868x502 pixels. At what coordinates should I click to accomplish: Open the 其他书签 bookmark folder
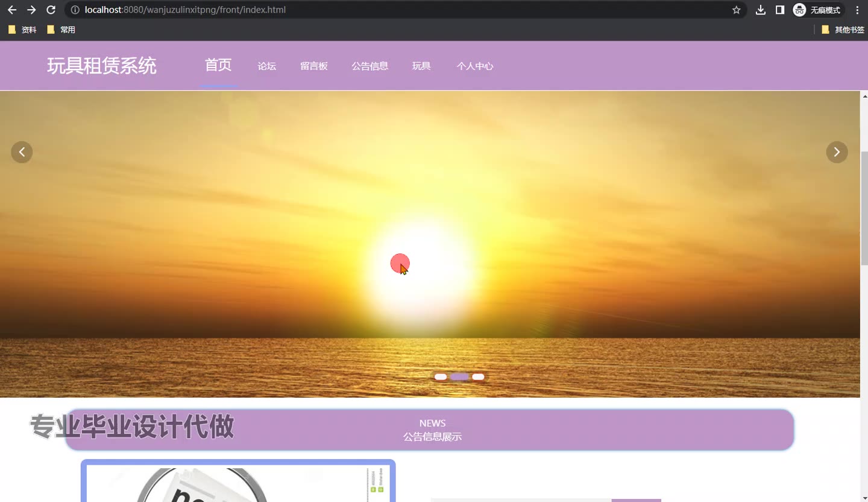843,30
